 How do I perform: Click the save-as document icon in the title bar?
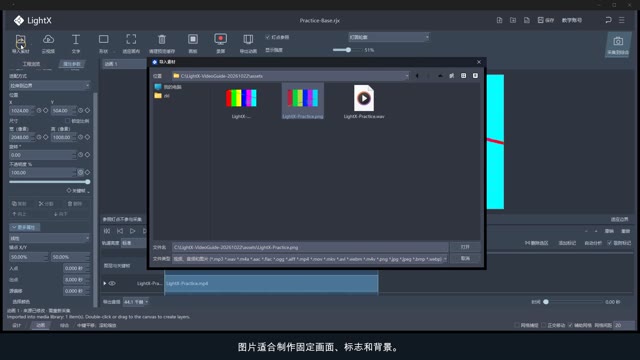(x=527, y=20)
